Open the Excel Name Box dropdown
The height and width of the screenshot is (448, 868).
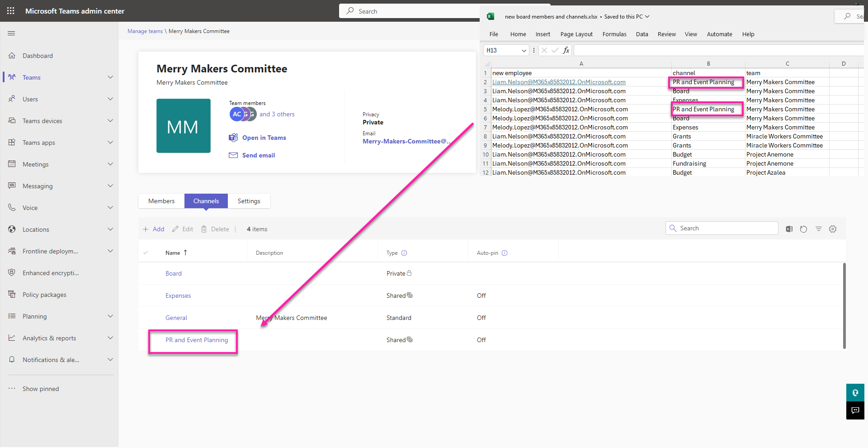coord(524,50)
